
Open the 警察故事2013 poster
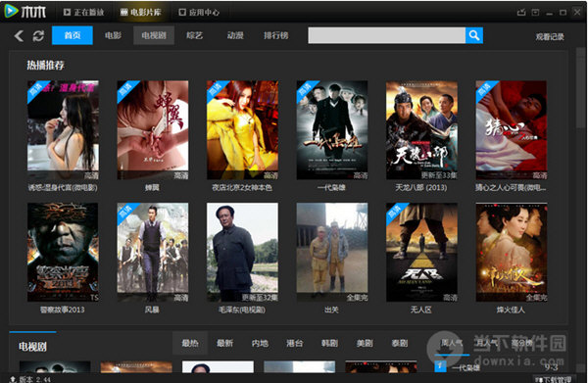pyautogui.click(x=63, y=252)
